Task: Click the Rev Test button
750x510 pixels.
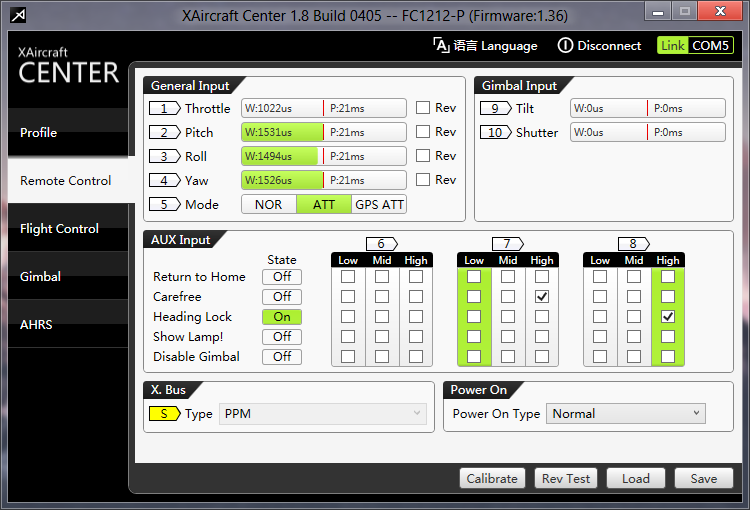Action: pos(566,478)
